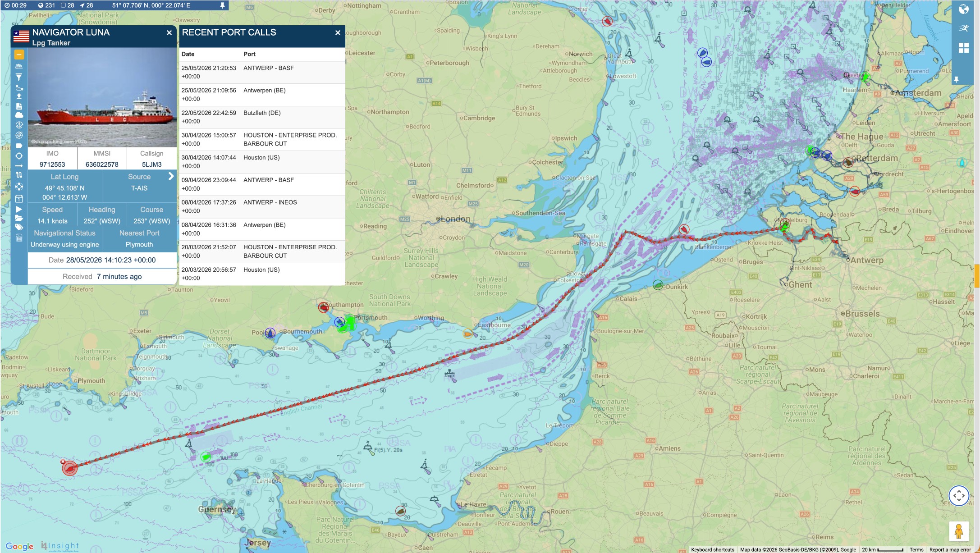Screen dimensions: 980x553
Task: Click the map pan compass control
Action: (959, 496)
